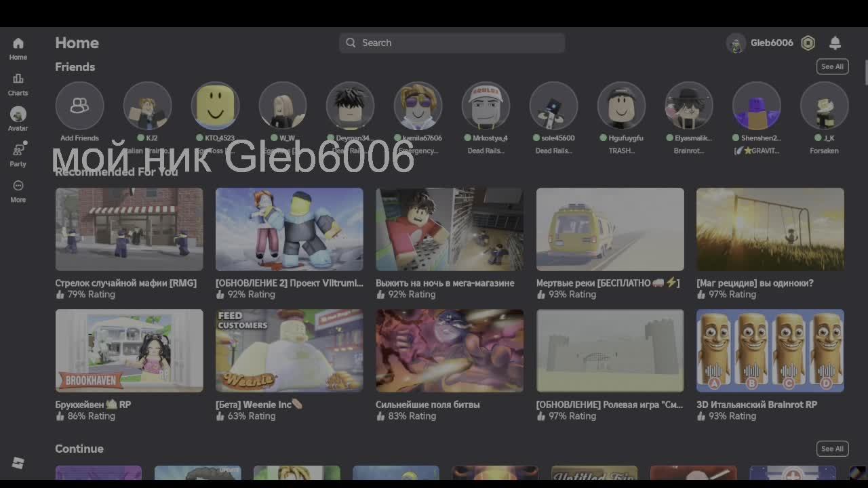Open friend J_K's avatar
Screen dimensions: 868x488
(825, 106)
